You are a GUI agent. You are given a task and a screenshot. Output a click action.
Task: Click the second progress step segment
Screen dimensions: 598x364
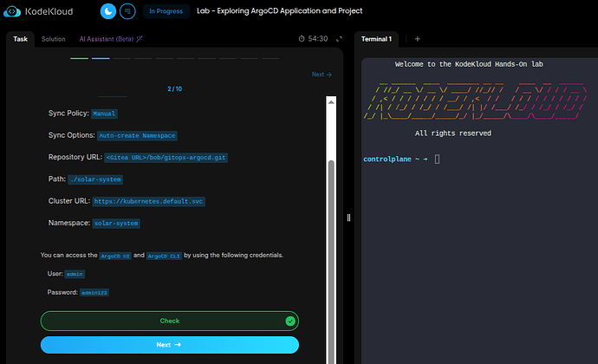[x=101, y=58]
